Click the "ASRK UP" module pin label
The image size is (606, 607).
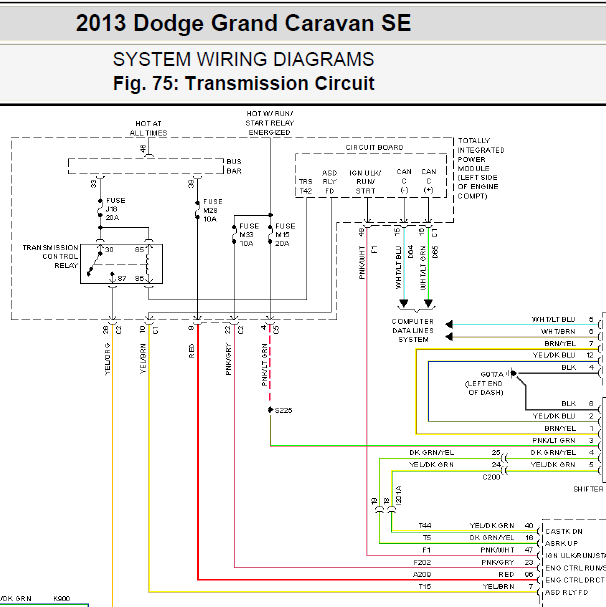coord(561,544)
